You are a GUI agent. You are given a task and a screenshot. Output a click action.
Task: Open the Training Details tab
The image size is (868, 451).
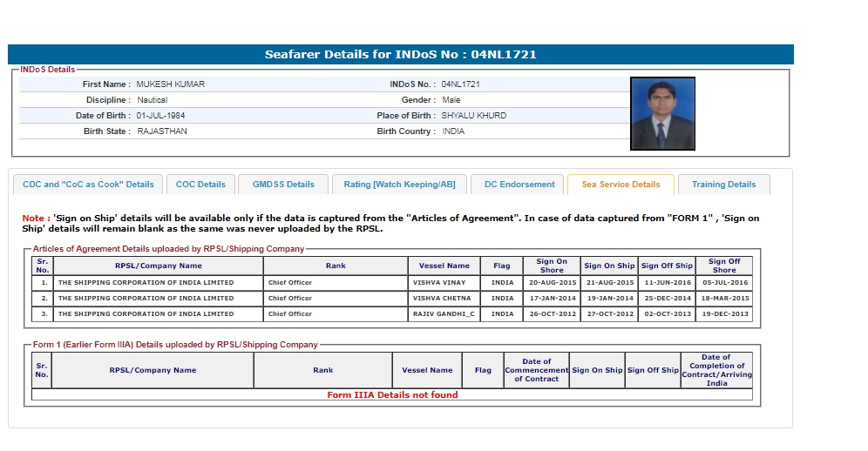[723, 185]
